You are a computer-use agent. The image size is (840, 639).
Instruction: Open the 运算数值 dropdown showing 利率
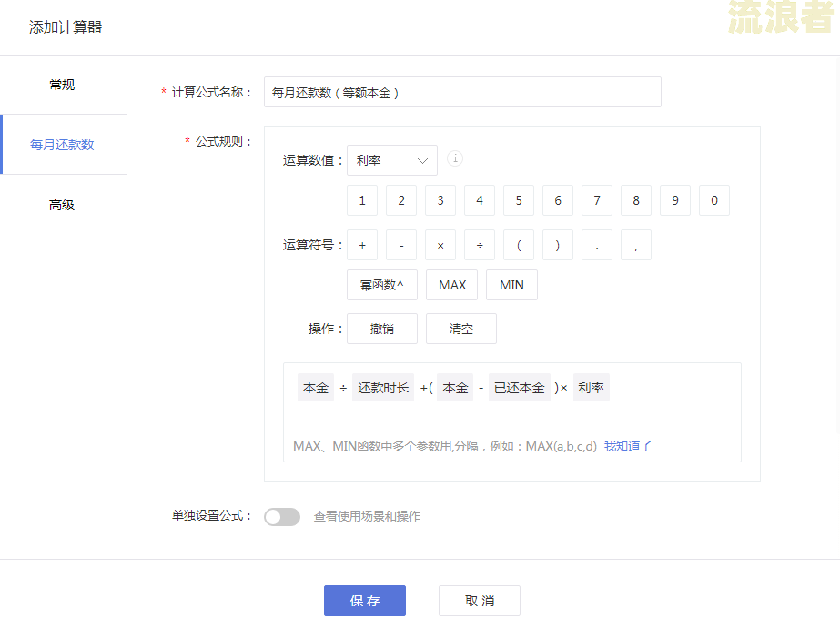(x=392, y=160)
